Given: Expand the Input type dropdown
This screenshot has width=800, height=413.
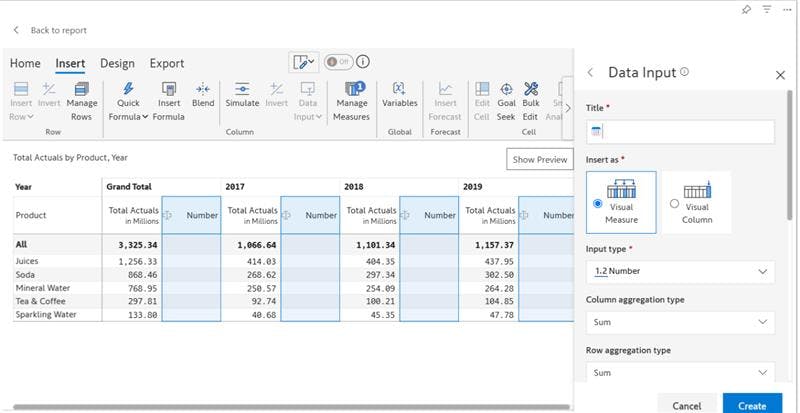Looking at the screenshot, I should pyautogui.click(x=680, y=271).
